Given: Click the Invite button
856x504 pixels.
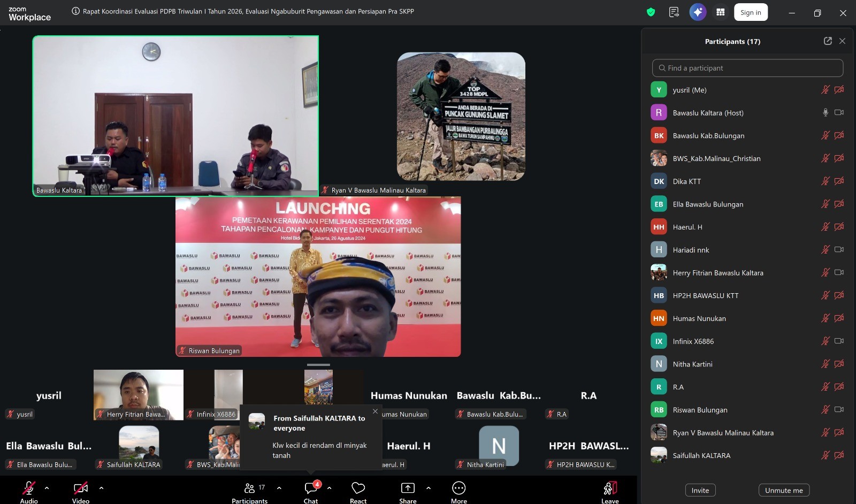Looking at the screenshot, I should coord(700,490).
